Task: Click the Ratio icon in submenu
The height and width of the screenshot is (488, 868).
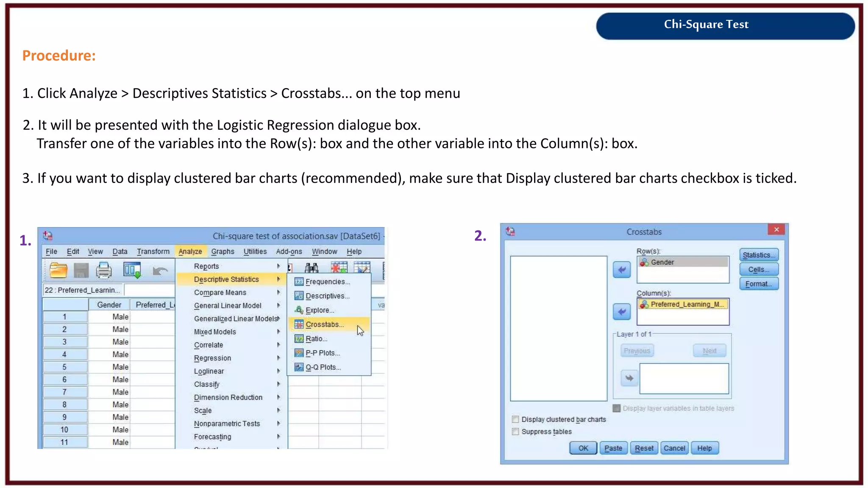Action: (299, 339)
